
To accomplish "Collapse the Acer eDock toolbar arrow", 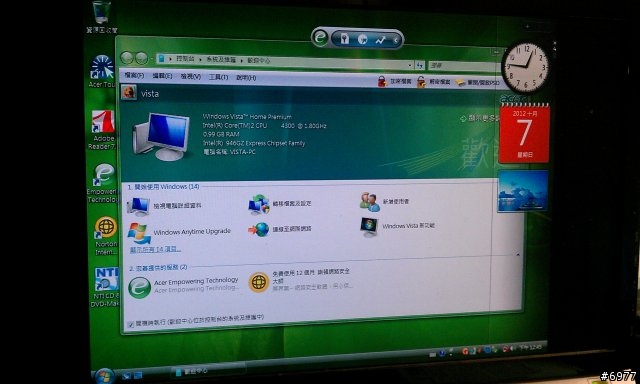I will (x=396, y=40).
